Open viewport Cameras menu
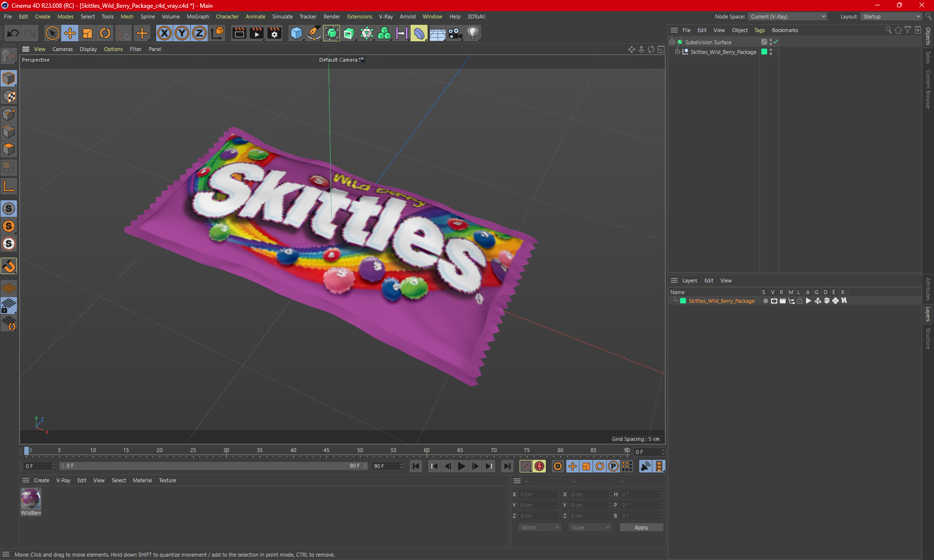Viewport: 934px width, 560px height. 62,49
